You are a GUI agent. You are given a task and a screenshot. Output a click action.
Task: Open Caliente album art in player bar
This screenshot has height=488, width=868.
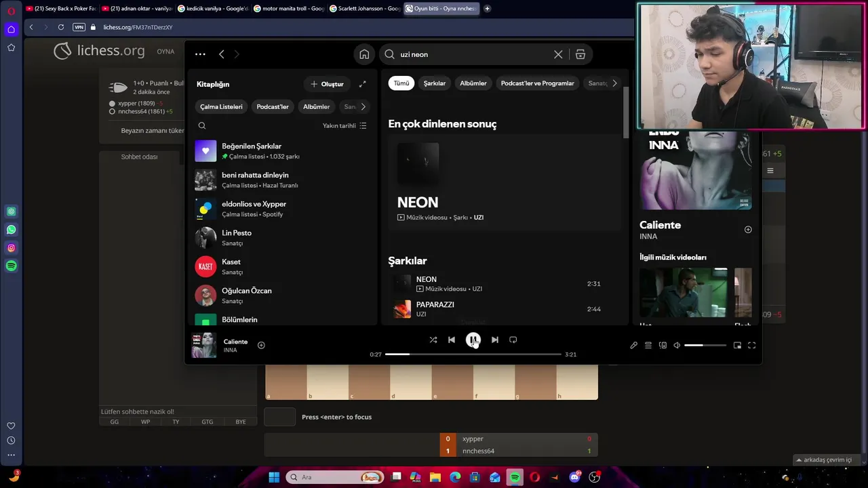[x=204, y=345]
